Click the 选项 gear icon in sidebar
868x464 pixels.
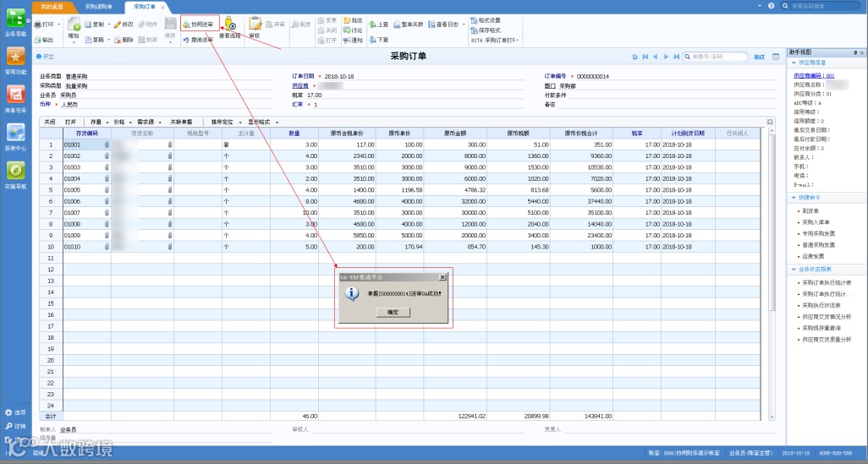8,412
